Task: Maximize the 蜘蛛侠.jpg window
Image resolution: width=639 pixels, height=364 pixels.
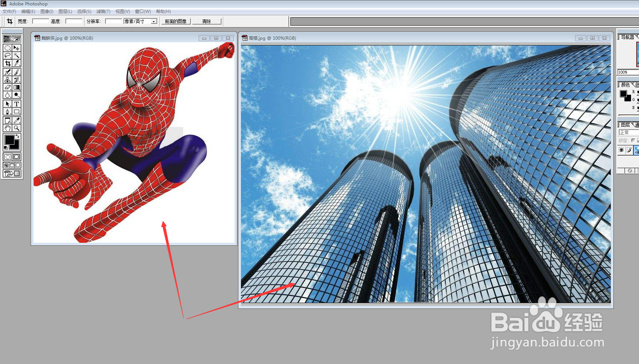Action: pos(216,38)
